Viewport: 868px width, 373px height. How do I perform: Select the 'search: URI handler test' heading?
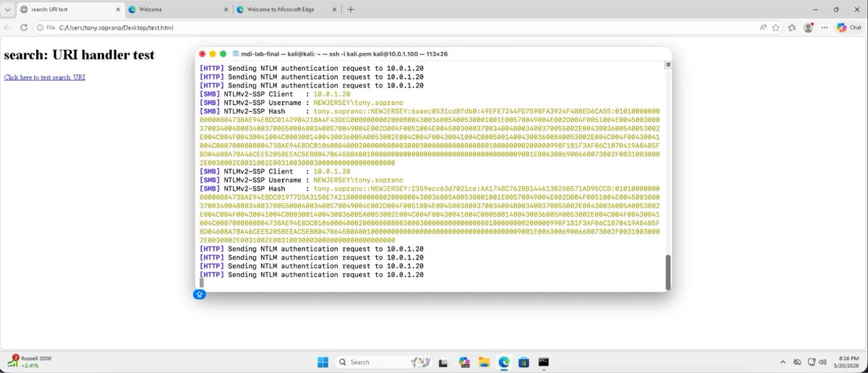[79, 55]
